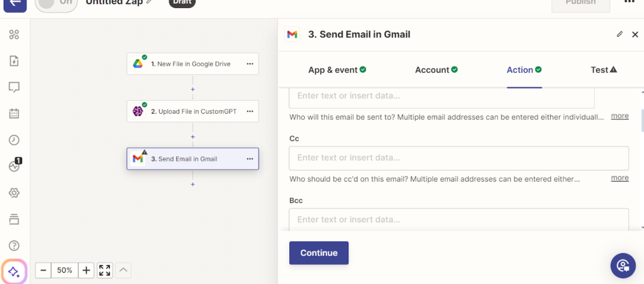
Task: Click the collapse up chevron button
Action: click(x=123, y=270)
